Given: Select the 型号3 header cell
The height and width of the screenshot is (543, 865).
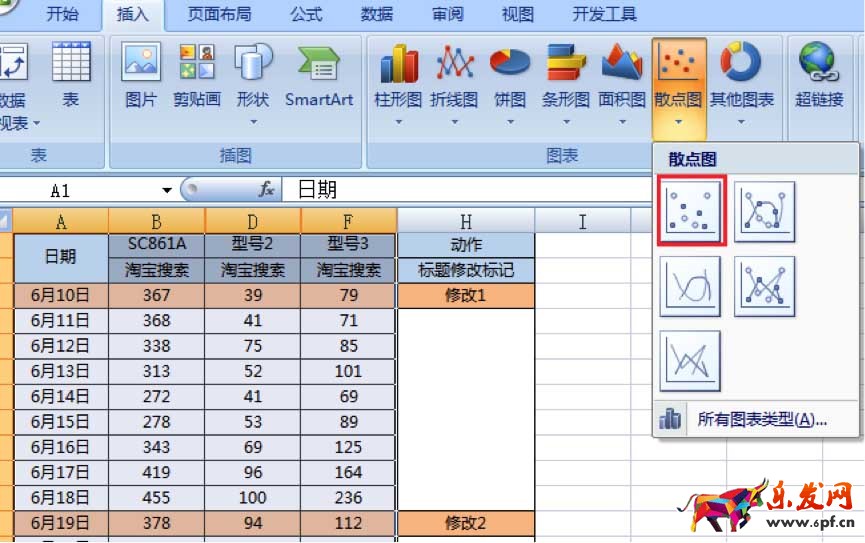Looking at the screenshot, I should (x=349, y=244).
